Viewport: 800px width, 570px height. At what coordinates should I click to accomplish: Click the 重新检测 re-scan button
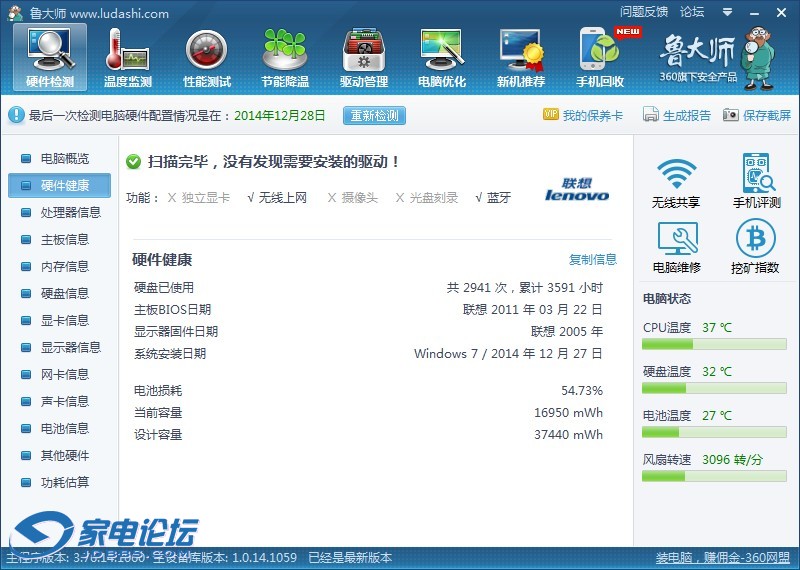tap(374, 115)
